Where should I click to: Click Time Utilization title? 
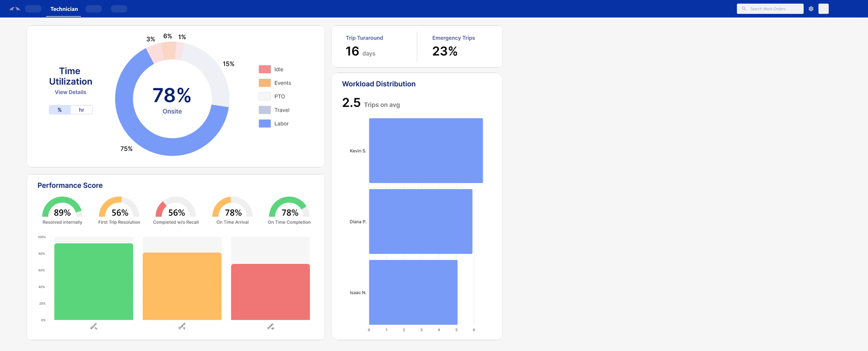[x=70, y=76]
